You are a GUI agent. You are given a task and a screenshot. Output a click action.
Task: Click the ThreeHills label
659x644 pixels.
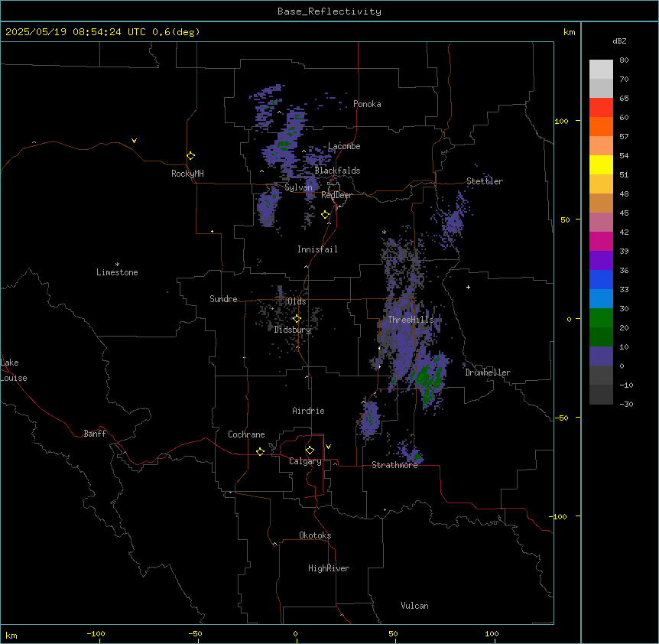411,320
